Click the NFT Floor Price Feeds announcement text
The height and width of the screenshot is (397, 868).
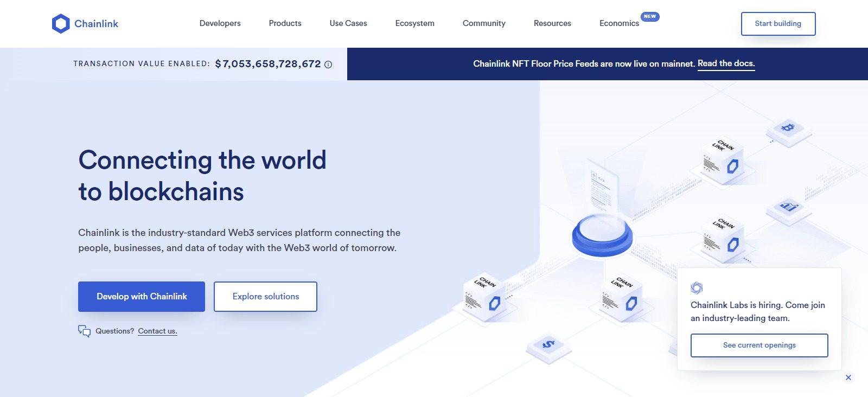point(584,63)
